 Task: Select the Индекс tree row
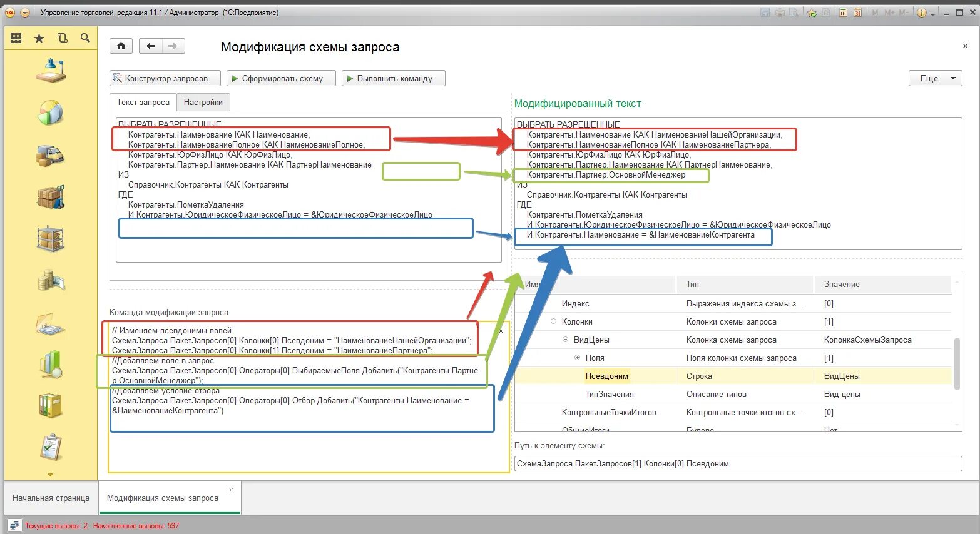tap(733, 303)
